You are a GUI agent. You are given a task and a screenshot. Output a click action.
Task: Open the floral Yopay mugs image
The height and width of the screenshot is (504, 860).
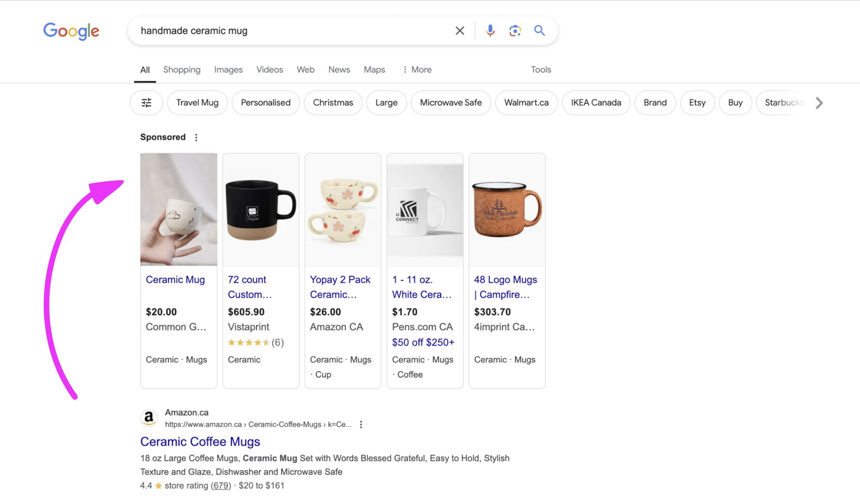click(343, 209)
